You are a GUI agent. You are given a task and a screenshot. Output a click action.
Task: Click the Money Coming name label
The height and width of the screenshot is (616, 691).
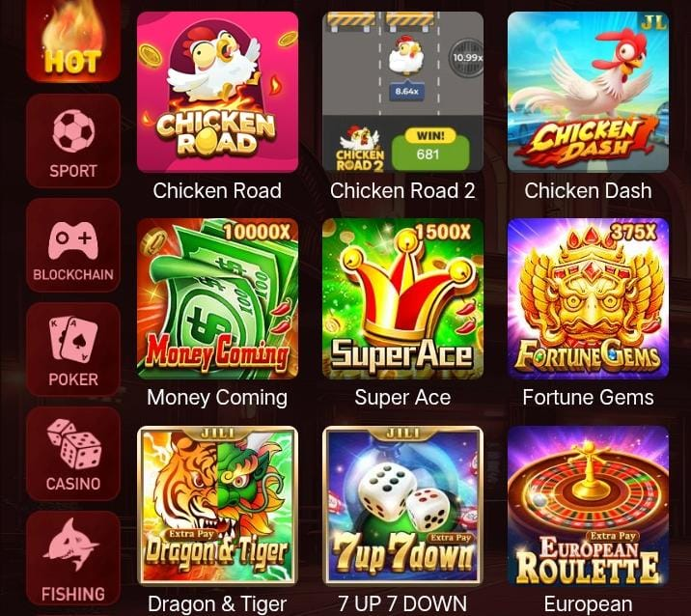tap(217, 398)
